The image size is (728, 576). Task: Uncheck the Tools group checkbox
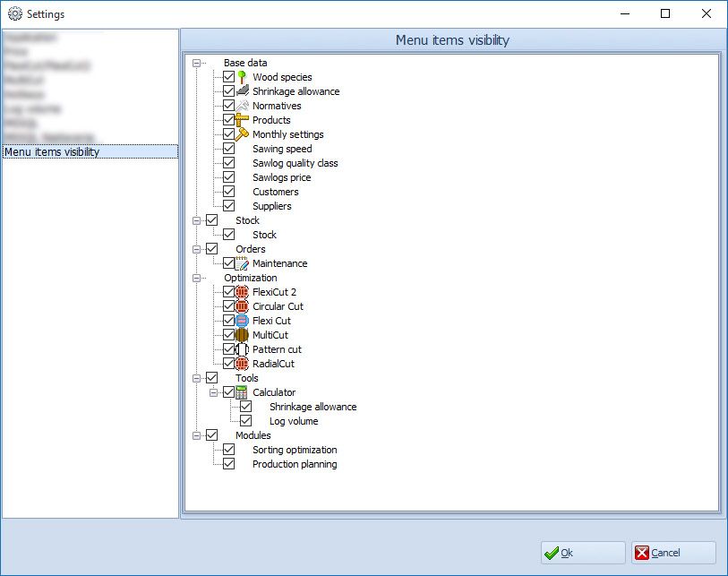pyautogui.click(x=211, y=378)
